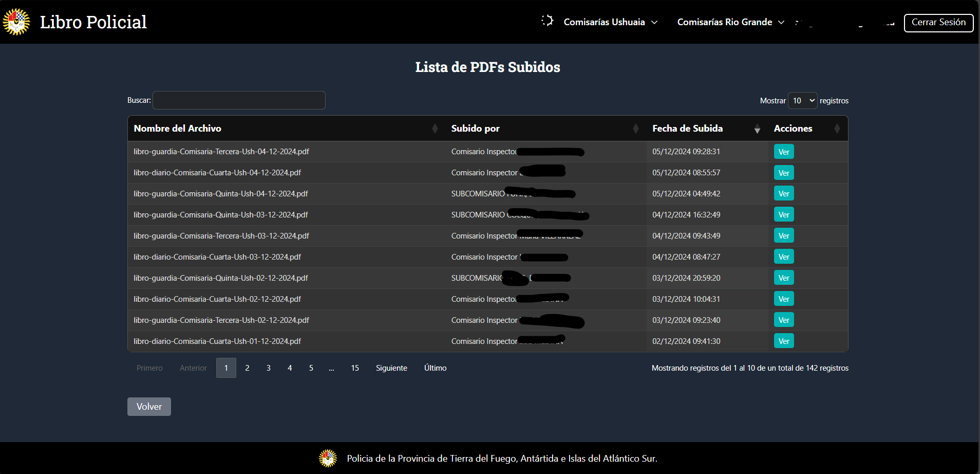The width and height of the screenshot is (980, 474).
Task: Click Cerrar Sesión button
Action: pos(938,23)
